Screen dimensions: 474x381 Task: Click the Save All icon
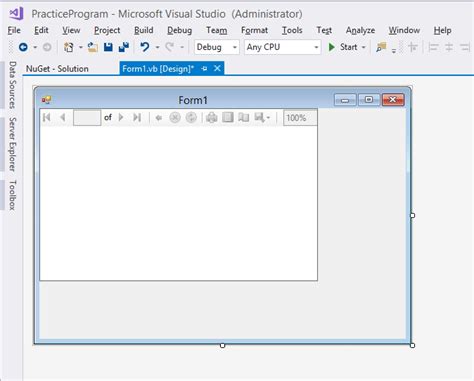(124, 47)
